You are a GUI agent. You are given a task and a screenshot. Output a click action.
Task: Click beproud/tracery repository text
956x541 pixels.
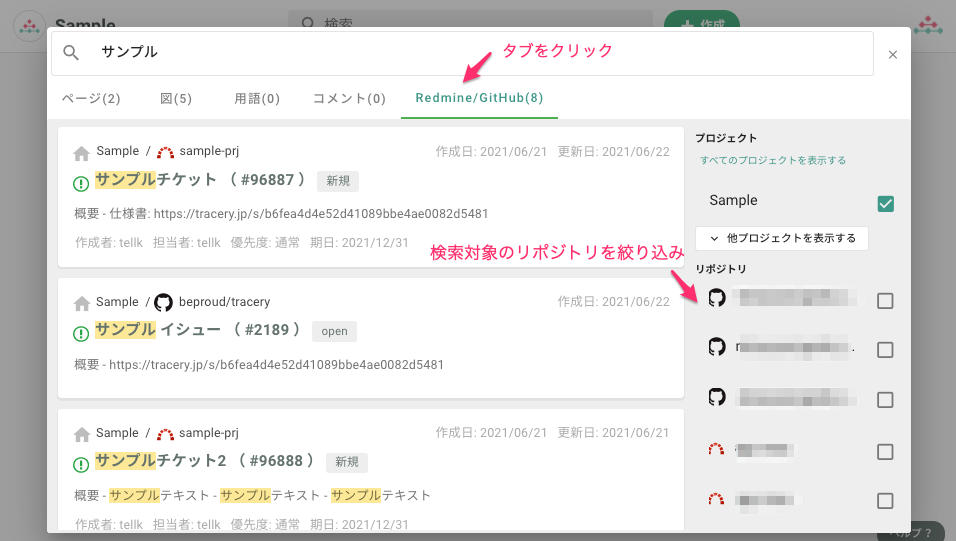pyautogui.click(x=224, y=302)
